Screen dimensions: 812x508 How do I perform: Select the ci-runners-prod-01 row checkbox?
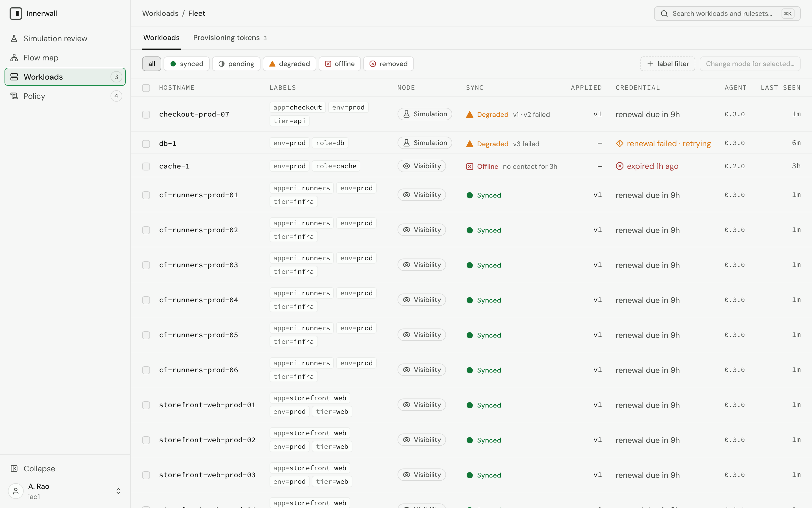(146, 195)
